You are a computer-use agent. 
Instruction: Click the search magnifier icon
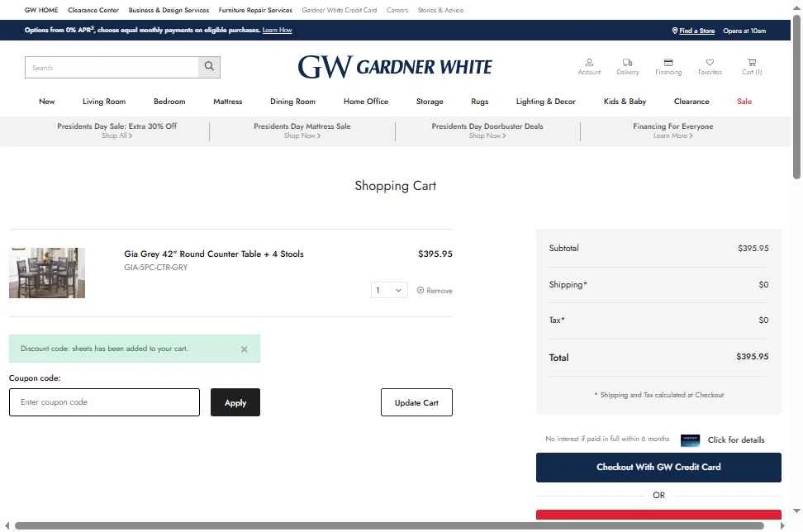(209, 67)
